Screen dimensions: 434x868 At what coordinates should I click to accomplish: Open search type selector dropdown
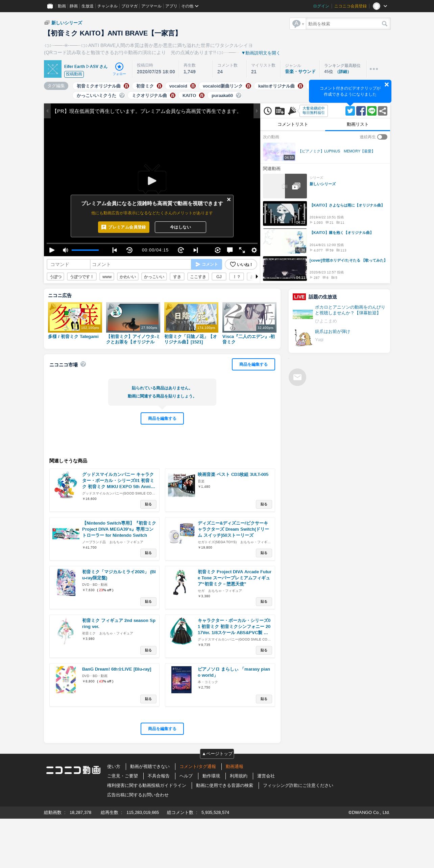coord(298,24)
